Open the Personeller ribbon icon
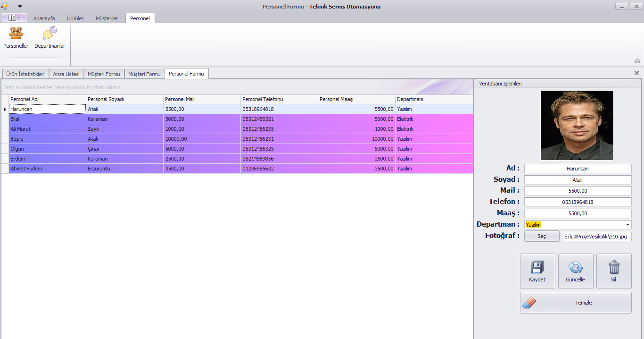 [x=16, y=38]
